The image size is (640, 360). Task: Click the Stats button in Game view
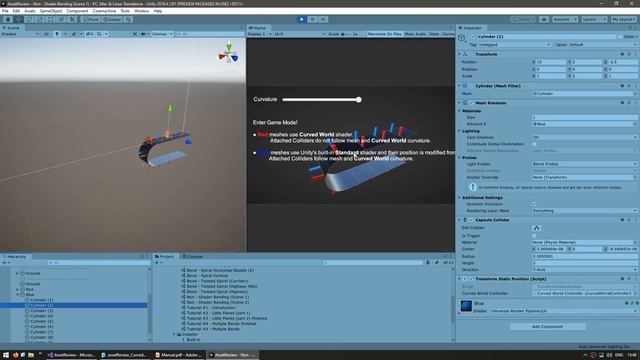coord(434,34)
